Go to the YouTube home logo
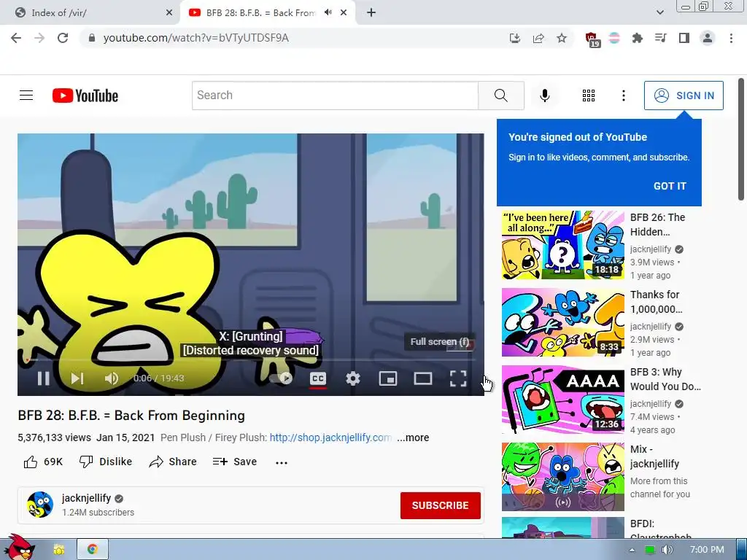This screenshot has width=747, height=560. tap(85, 96)
